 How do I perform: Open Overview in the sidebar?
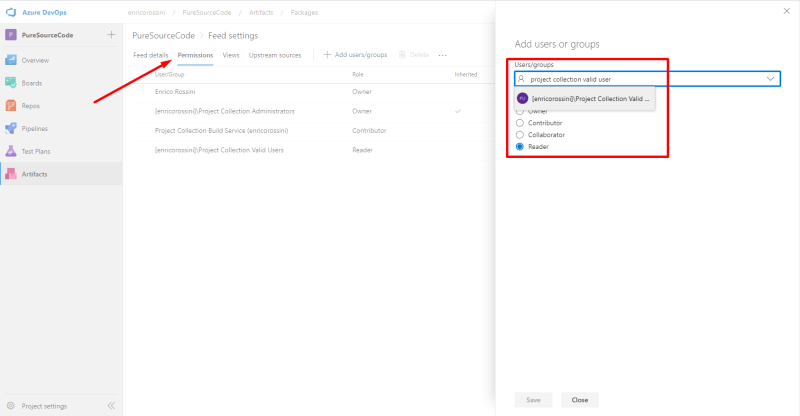[x=35, y=60]
